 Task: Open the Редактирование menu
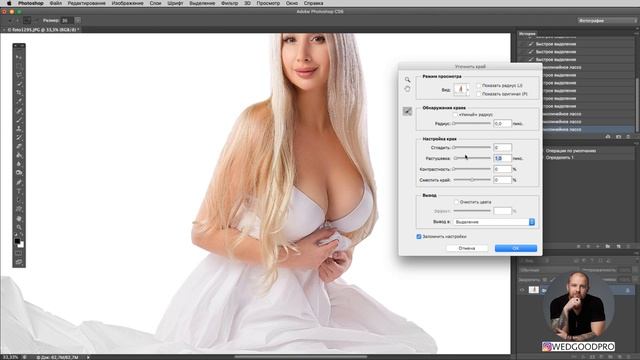[x=87, y=3]
